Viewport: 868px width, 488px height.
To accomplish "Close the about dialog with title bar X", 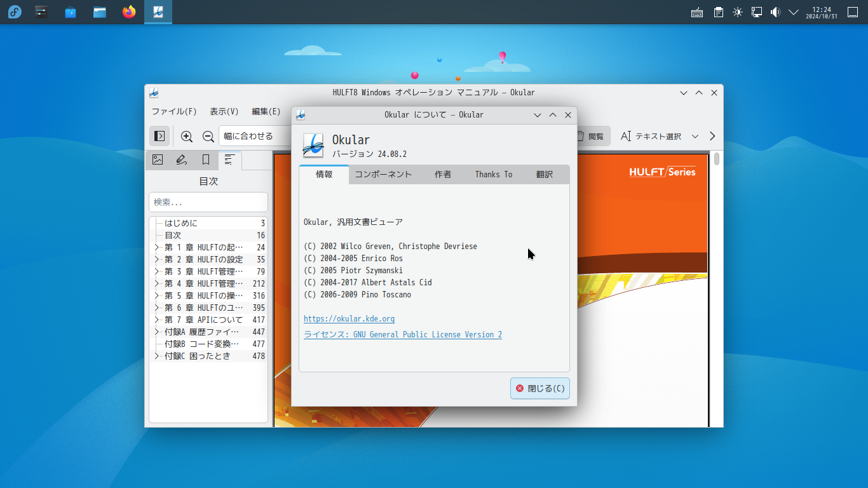I will [x=568, y=115].
